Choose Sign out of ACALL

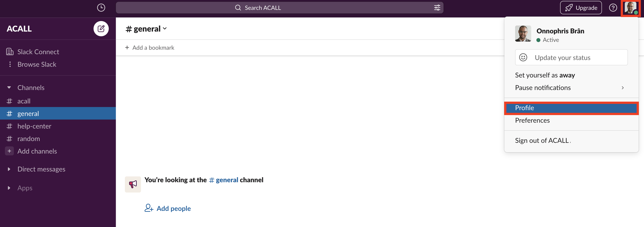click(x=571, y=141)
